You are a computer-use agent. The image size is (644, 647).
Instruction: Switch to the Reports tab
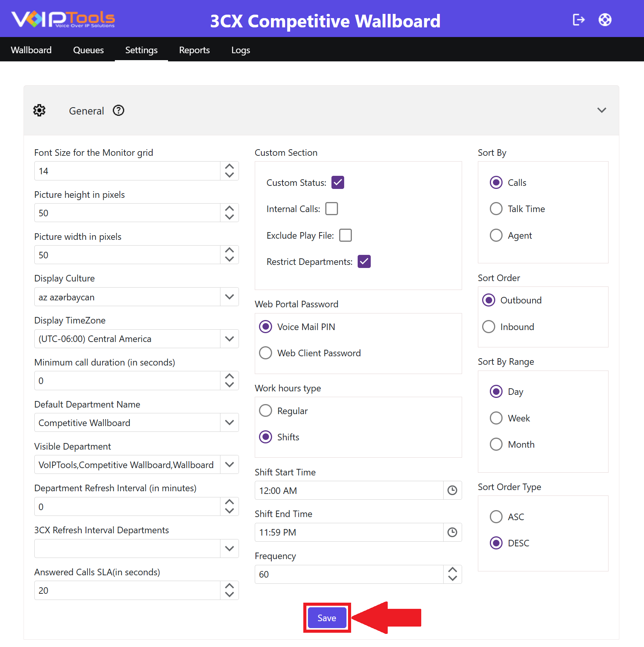[x=194, y=50]
